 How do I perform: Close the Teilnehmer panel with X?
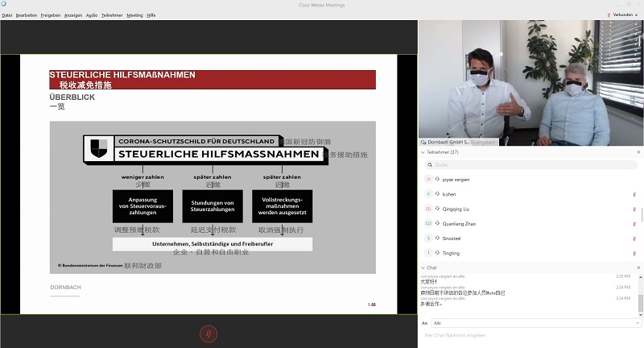(638, 152)
